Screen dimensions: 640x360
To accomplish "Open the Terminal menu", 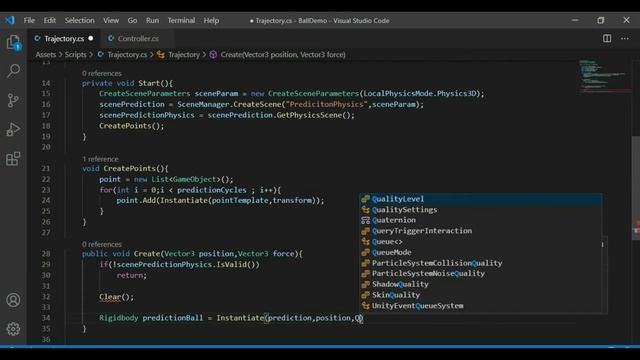I will point(181,20).
